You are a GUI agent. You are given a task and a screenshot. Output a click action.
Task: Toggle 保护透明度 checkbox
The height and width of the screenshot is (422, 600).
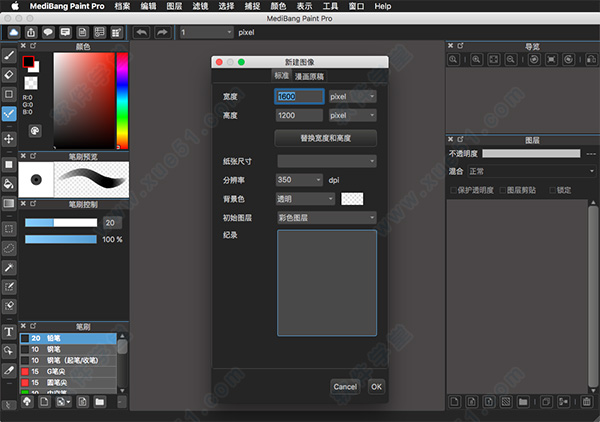coord(453,190)
